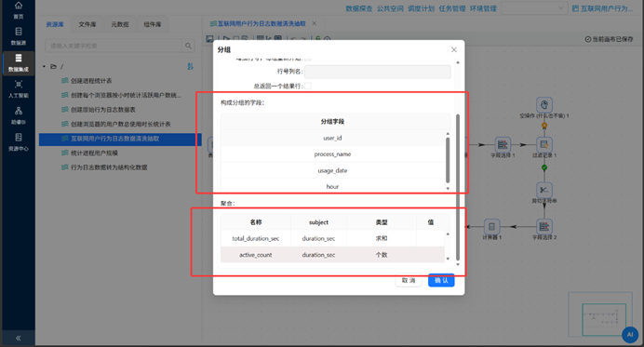
Task: Click the 行号列名 input field
Action: point(378,72)
